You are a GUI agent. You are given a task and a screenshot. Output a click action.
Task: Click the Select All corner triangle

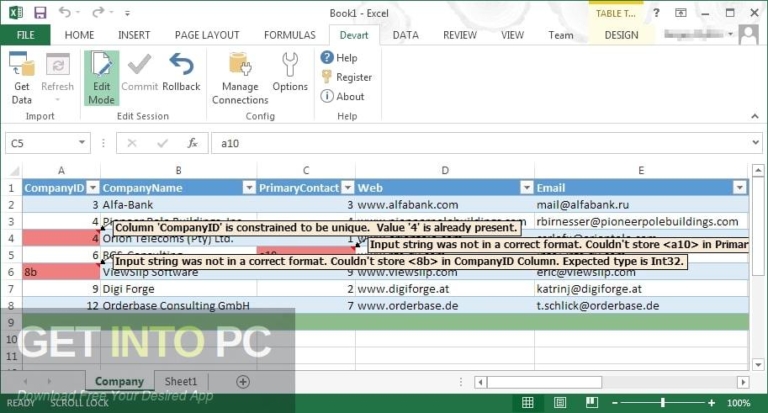click(14, 170)
